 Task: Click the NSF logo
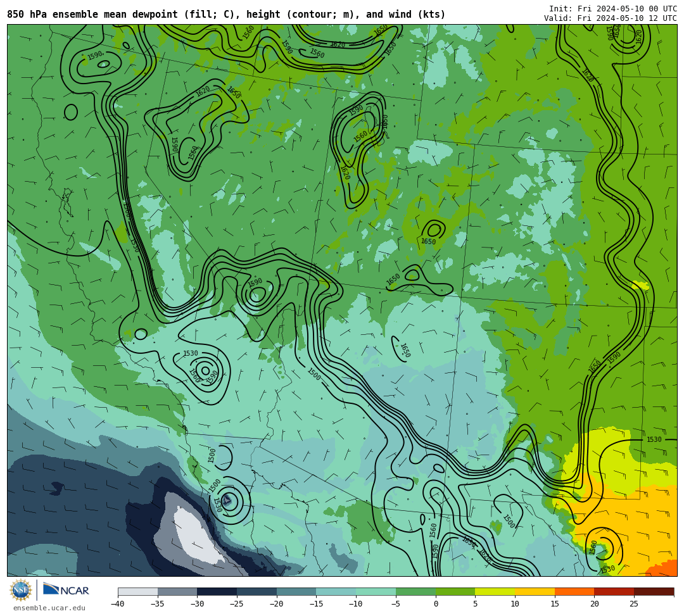coord(21,590)
